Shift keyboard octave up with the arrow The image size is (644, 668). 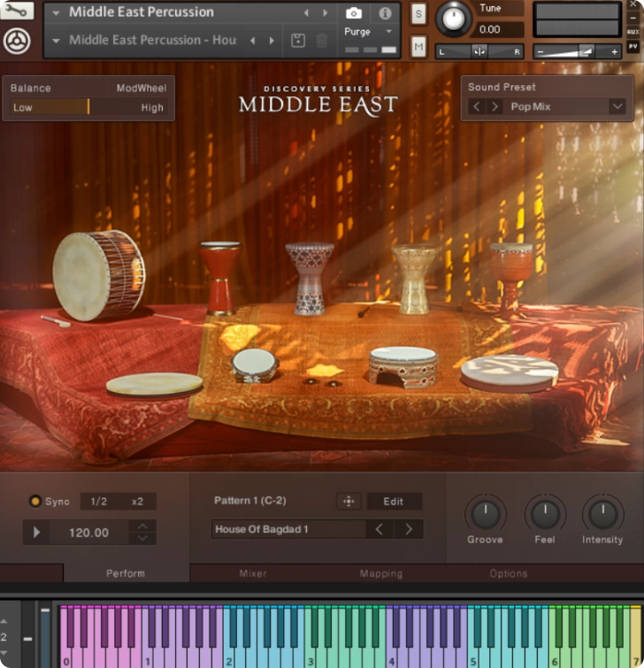(4, 622)
